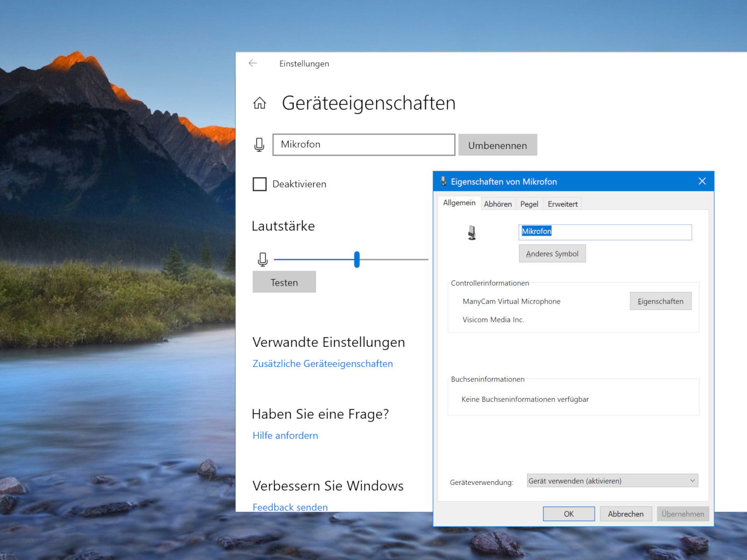Viewport: 747px width, 560px height.
Task: Tick the Deaktivieren checkbox
Action: tap(260, 184)
